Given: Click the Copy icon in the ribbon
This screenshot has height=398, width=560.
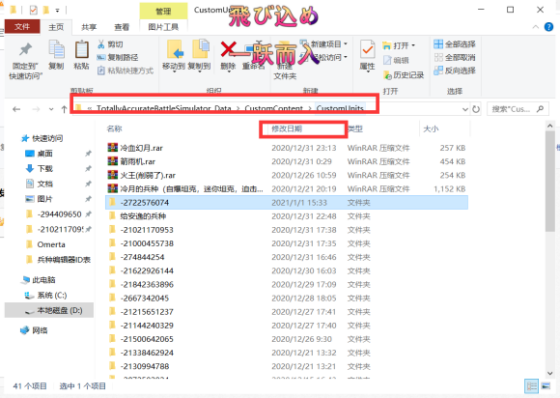Looking at the screenshot, I should (56, 49).
